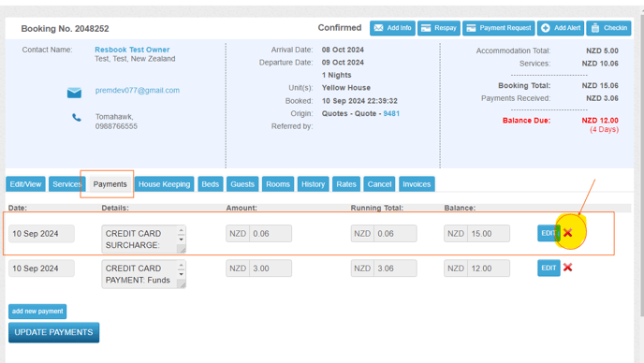Click the blue envelope email icon

(x=74, y=93)
